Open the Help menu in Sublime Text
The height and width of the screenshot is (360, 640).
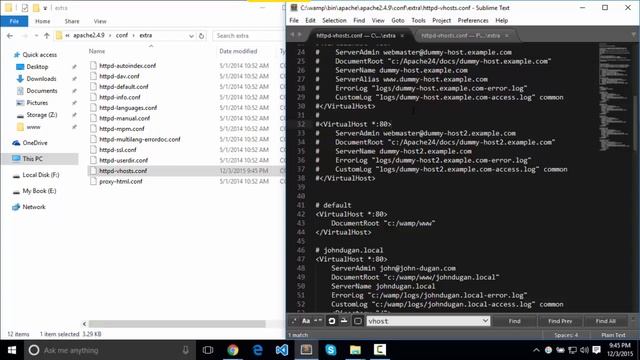tap(502, 20)
